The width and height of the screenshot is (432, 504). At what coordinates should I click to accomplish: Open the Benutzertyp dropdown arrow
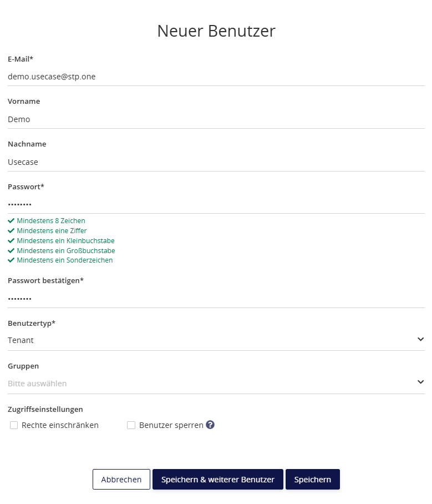pyautogui.click(x=420, y=339)
